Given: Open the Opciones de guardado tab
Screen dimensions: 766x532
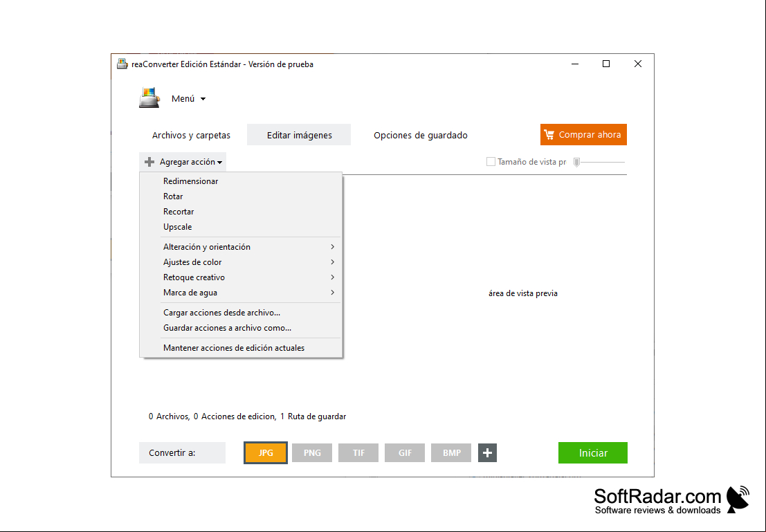Looking at the screenshot, I should [x=421, y=136].
